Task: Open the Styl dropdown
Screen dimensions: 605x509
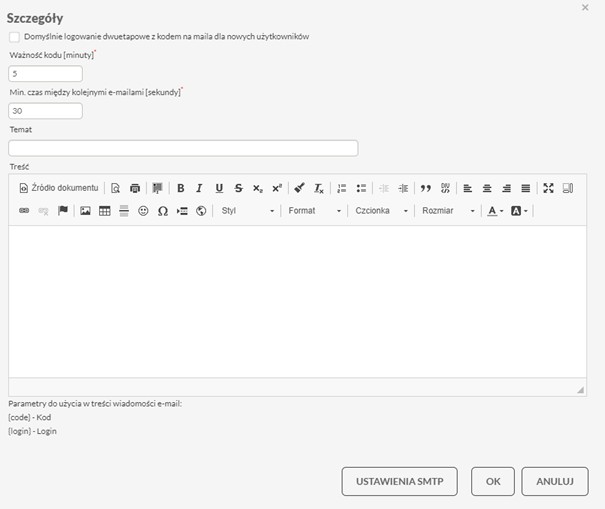Action: click(x=247, y=211)
